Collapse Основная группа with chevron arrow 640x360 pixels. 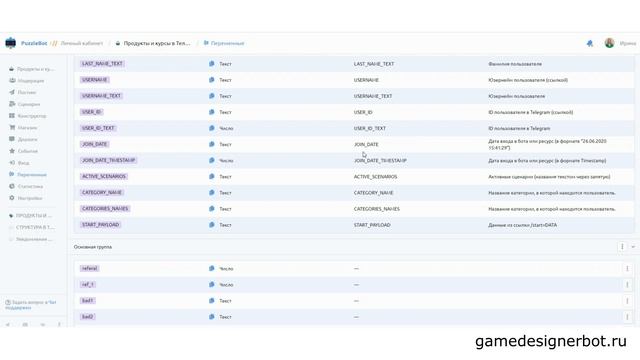click(x=633, y=247)
